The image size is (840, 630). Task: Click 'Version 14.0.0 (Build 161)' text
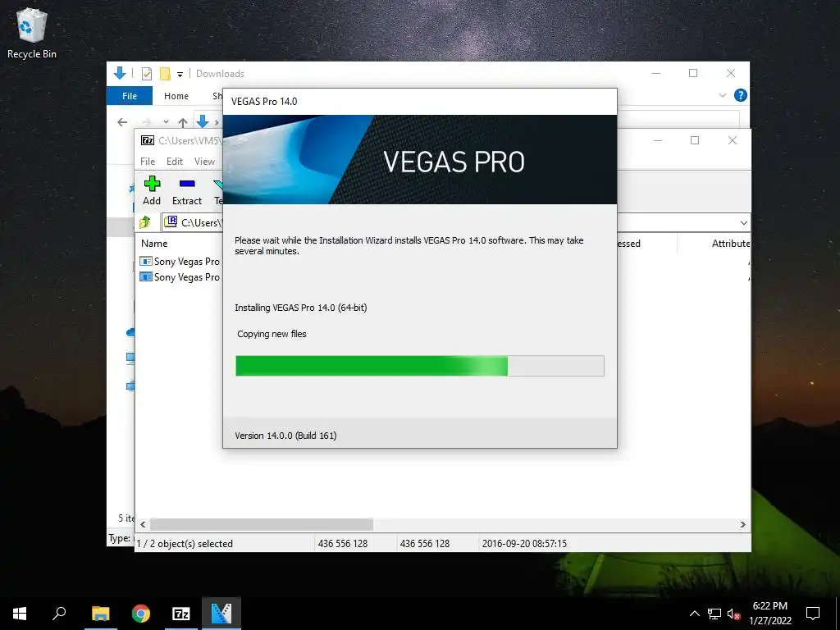[x=285, y=436]
